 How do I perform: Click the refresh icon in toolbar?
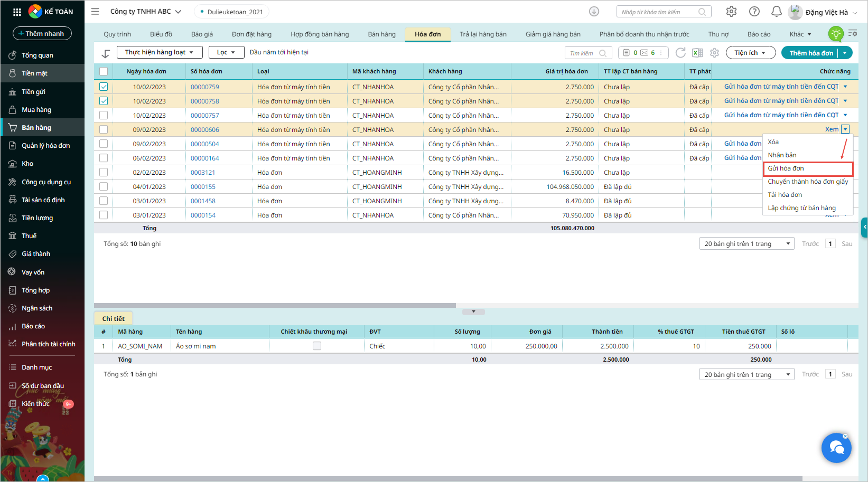click(x=680, y=53)
